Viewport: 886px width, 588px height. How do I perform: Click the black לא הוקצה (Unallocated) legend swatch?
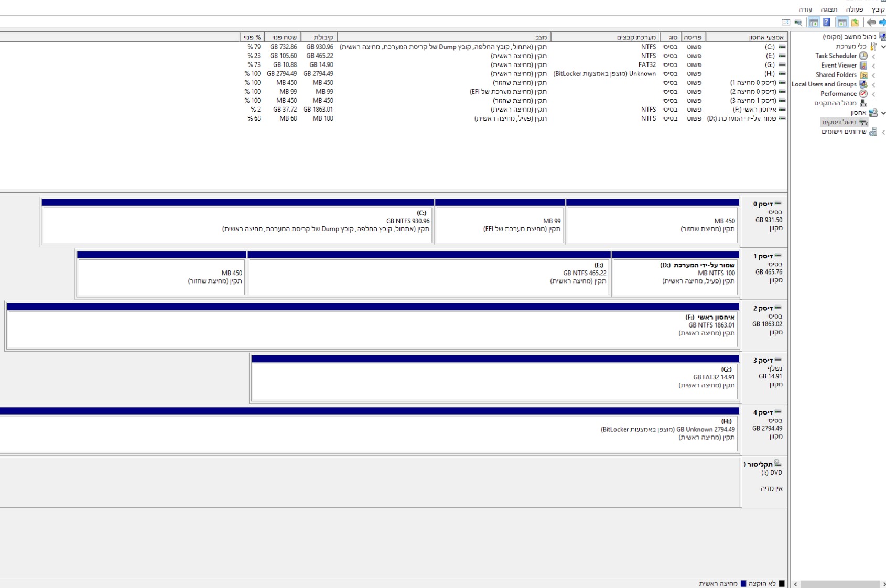click(782, 583)
